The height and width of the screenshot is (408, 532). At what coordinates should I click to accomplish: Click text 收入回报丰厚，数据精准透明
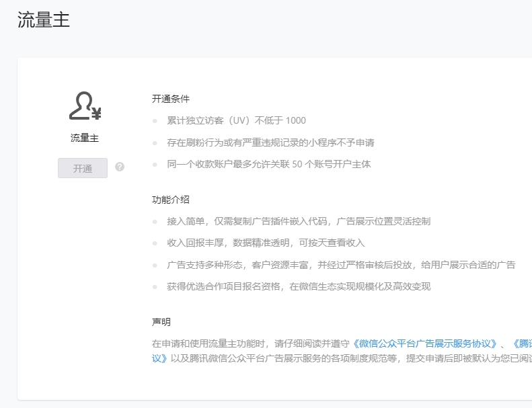coord(228,243)
